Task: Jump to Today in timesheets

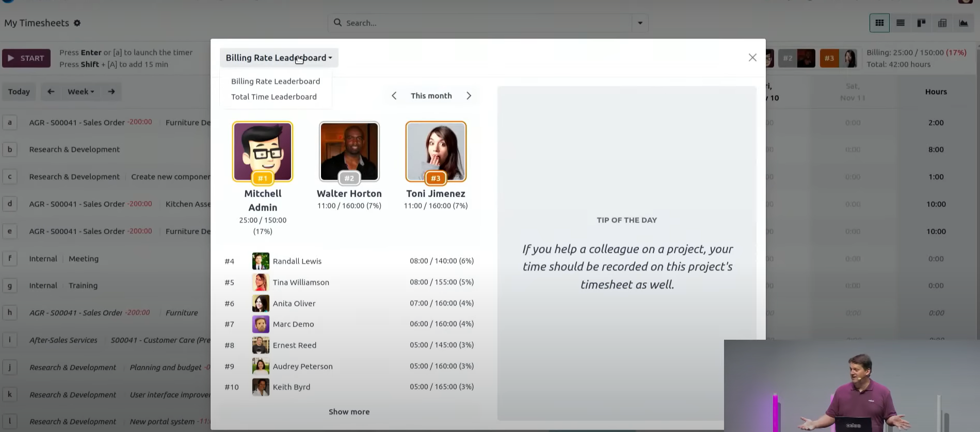Action: coord(19,92)
